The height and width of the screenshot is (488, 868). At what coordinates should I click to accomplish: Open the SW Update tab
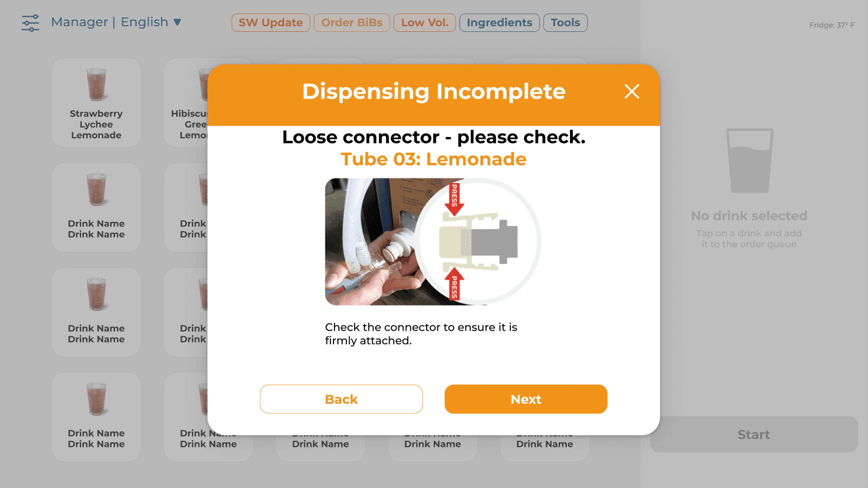coord(271,23)
